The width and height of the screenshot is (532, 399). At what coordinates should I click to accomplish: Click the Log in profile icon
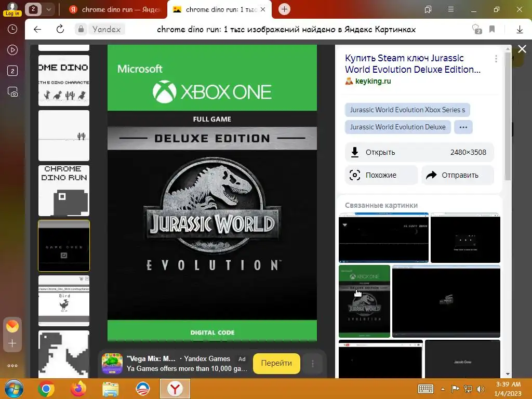tap(12, 9)
